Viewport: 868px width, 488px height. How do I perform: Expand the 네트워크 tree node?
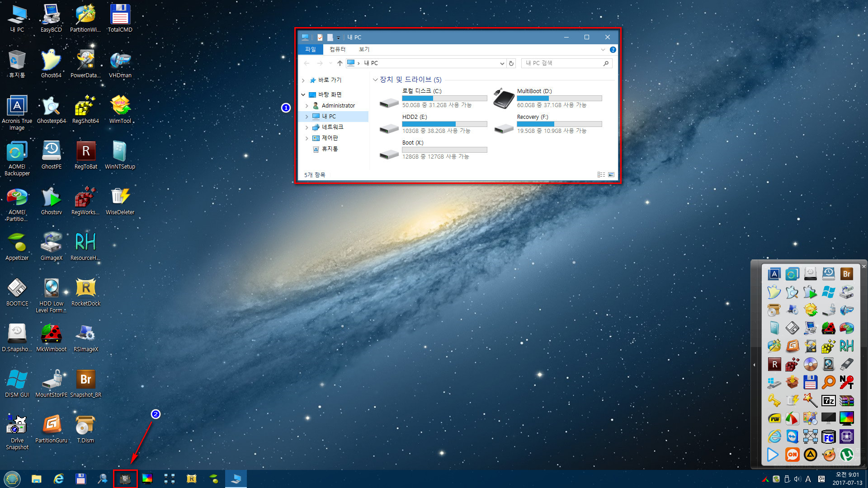tap(307, 127)
